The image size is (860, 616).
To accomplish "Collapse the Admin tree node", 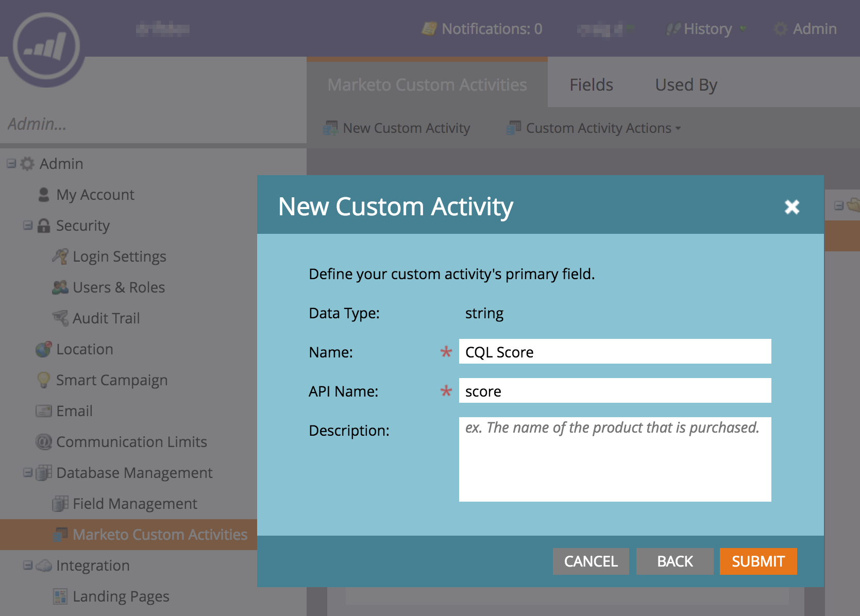I will 11,164.
